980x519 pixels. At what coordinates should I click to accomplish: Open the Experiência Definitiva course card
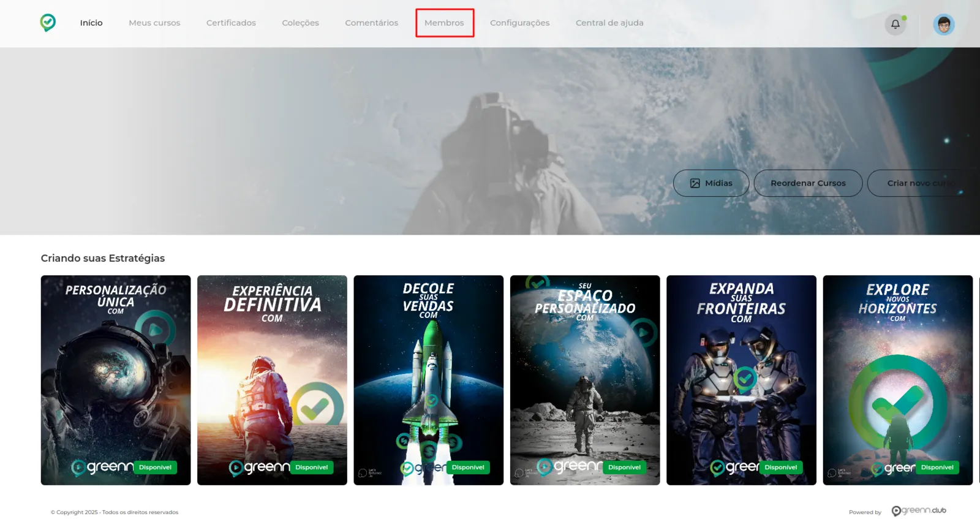(x=272, y=380)
